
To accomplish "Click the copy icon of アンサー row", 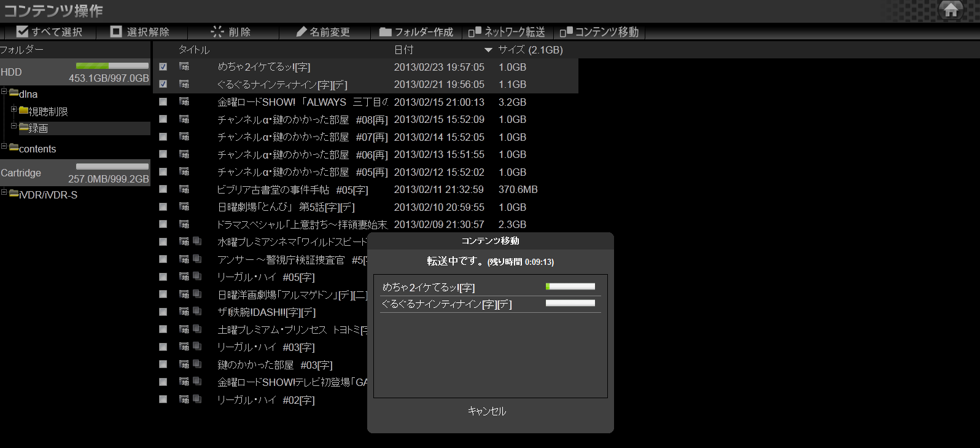I will point(197,259).
